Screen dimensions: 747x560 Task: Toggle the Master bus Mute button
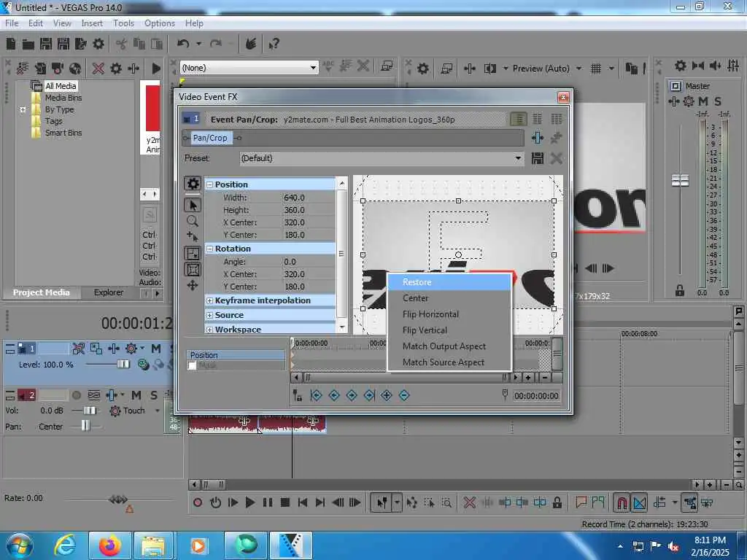coord(703,101)
